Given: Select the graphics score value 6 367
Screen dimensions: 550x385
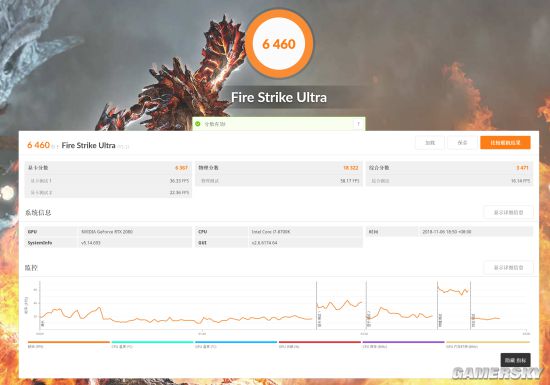Looking at the screenshot, I should point(181,168).
